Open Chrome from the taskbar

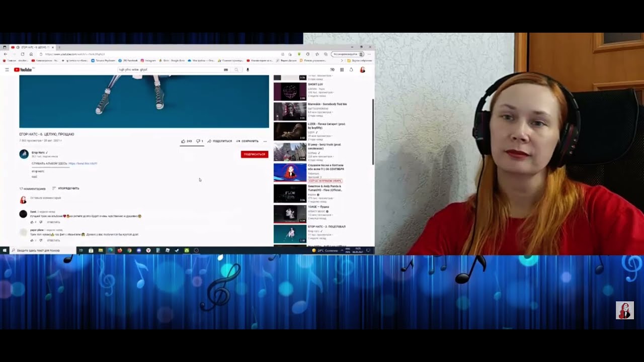[129, 250]
